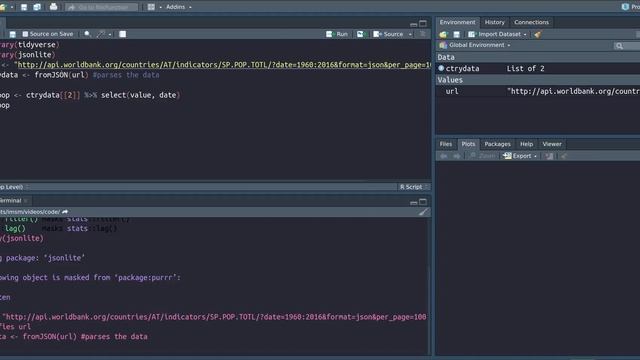
Task: Minimize the console pane
Action: 413,202
